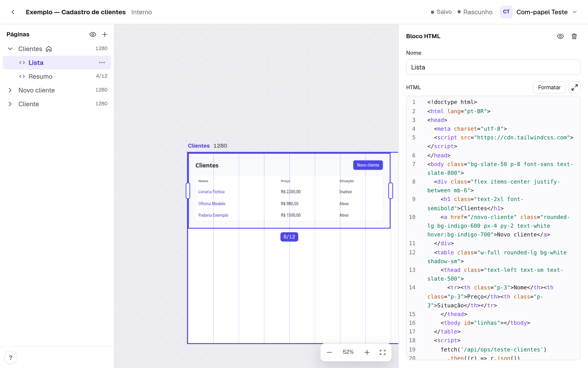Click the R$ 980,50 price cell
Screen dimensions: 588x368
(289, 204)
